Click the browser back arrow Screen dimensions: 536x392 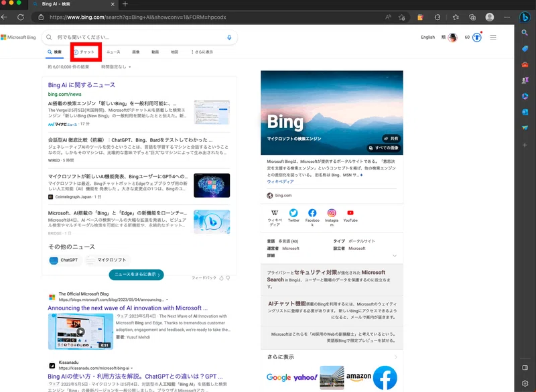point(4,17)
